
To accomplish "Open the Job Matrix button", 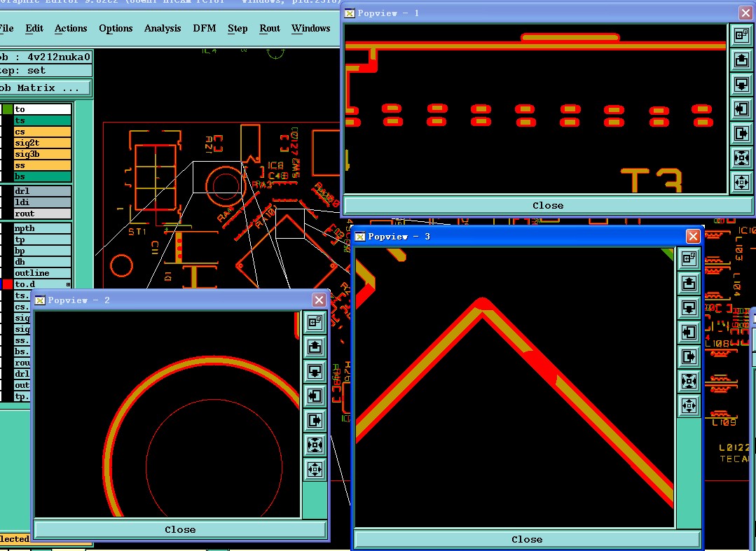I will 44,88.
